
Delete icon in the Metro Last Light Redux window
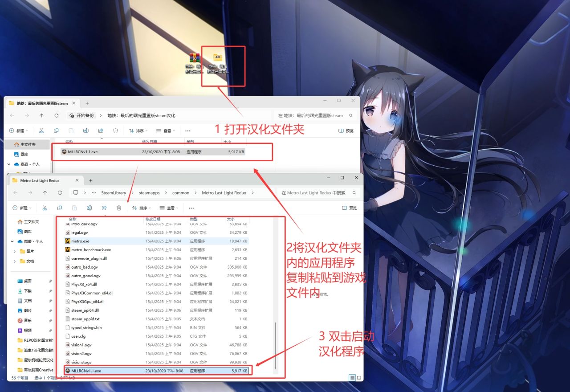click(x=119, y=208)
